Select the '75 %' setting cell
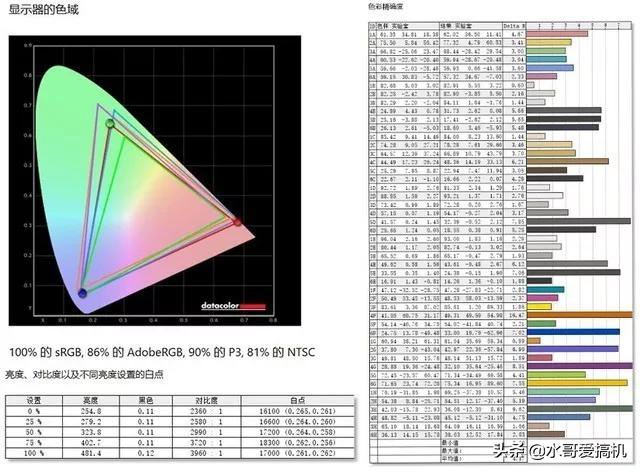Viewport: 640px width, 472px height. tap(33, 443)
